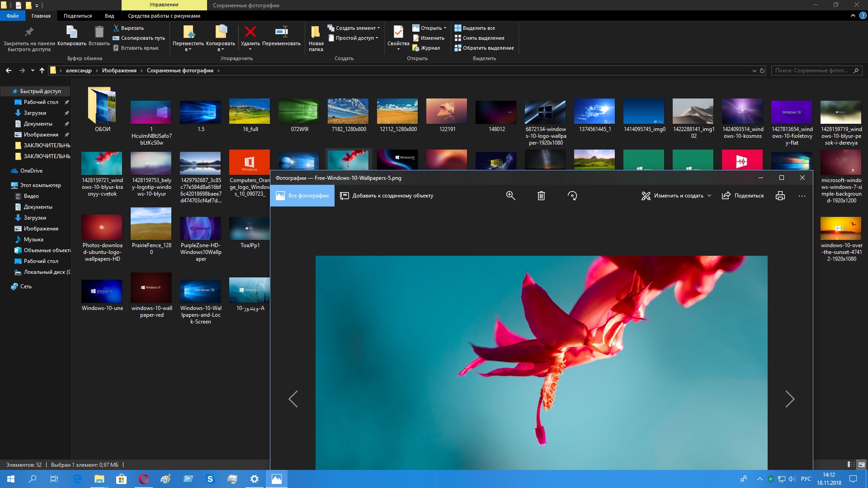Open the three-dot more options menu
Screen dimensions: 868x488
click(x=802, y=196)
